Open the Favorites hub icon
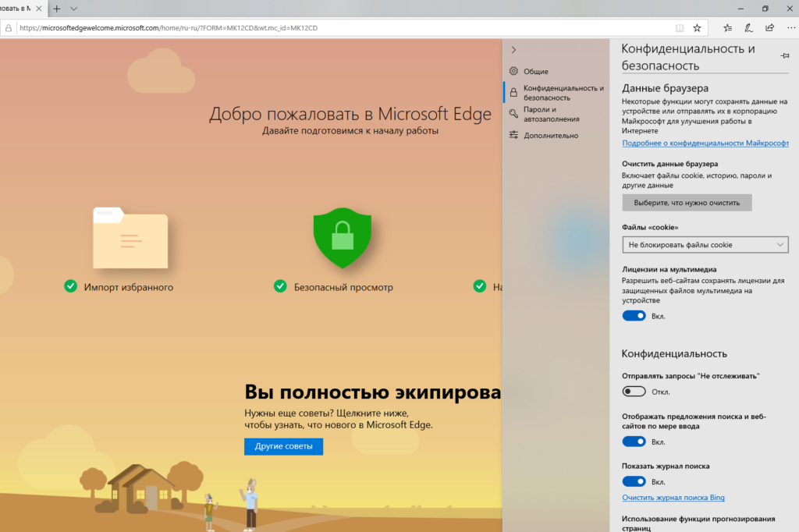The height and width of the screenshot is (532, 799). (727, 28)
